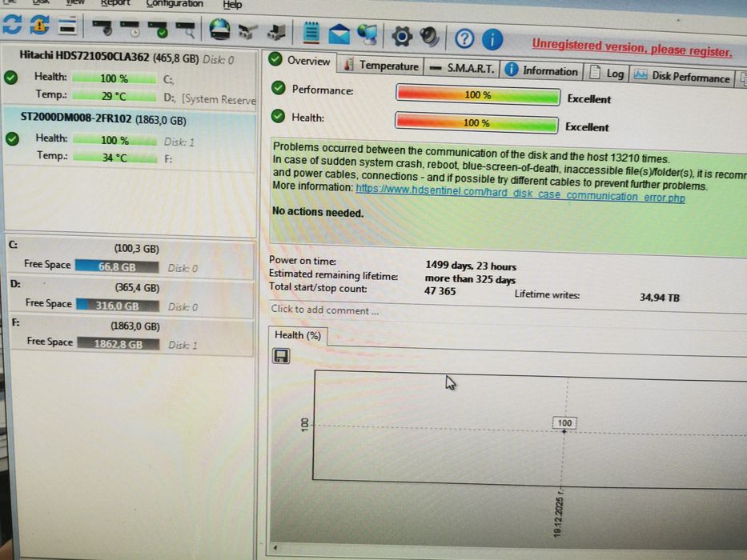Image resolution: width=747 pixels, height=560 pixels.
Task: Click the health graph left scroll arrow
Action: click(x=275, y=548)
